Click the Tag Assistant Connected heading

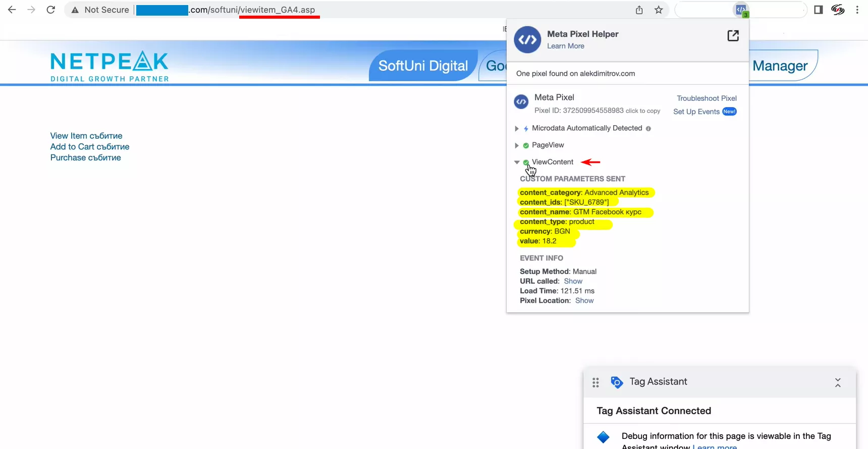(654, 411)
